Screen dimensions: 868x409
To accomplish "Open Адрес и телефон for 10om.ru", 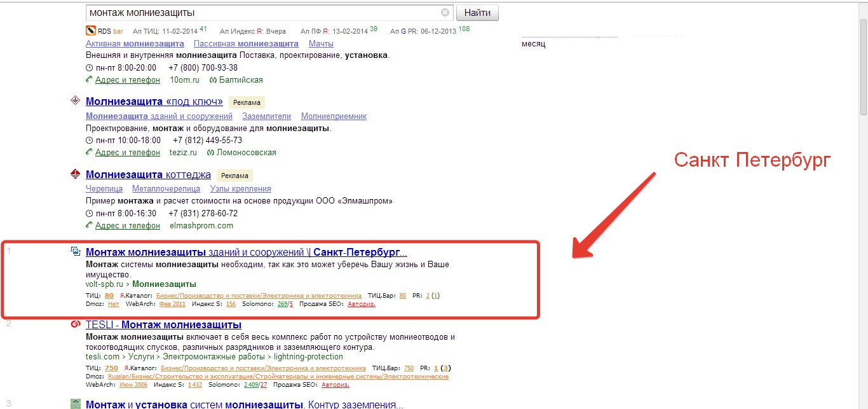I will 128,80.
